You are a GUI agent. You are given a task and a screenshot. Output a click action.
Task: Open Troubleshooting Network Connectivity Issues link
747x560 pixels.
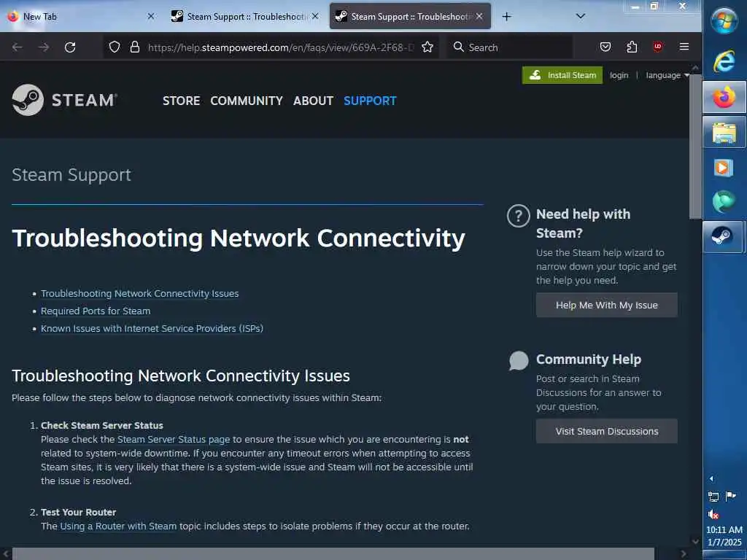(139, 294)
